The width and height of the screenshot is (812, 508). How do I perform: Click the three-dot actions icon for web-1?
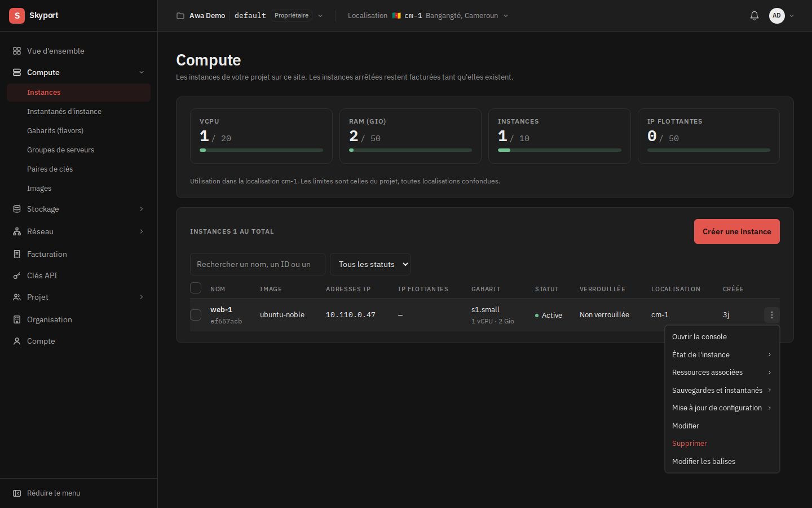click(x=772, y=315)
